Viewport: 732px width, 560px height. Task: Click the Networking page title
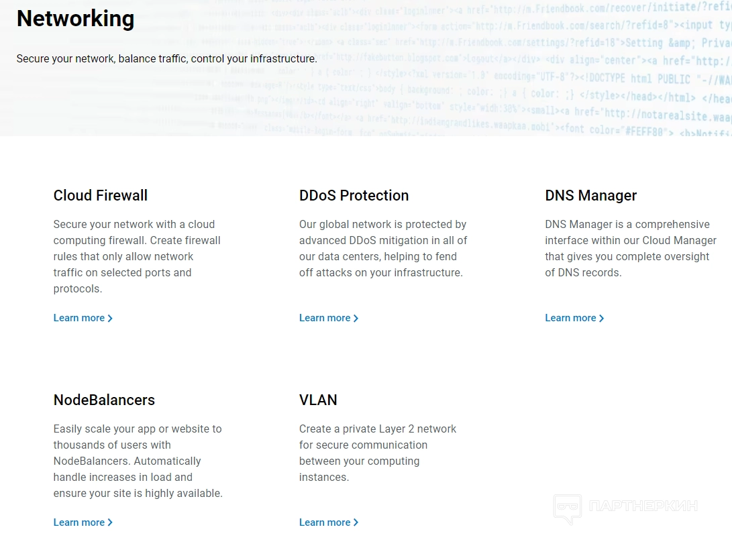[75, 19]
